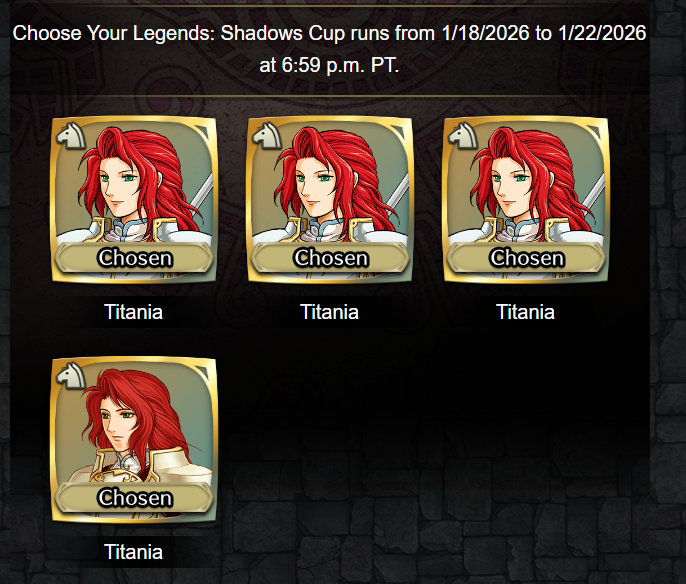Click the cavalry horse icon on bottom Titania
This screenshot has height=584, width=686.
pos(71,376)
